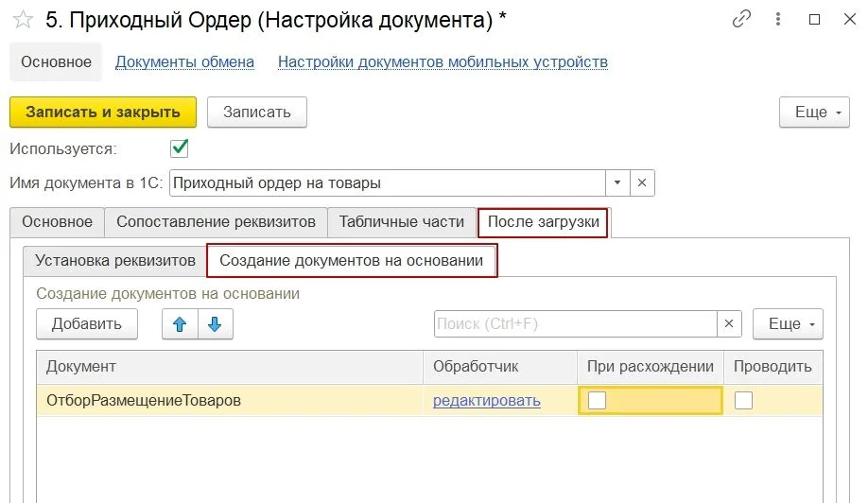
Task: Open the table's Еще dropdown menu
Action: coord(788,323)
